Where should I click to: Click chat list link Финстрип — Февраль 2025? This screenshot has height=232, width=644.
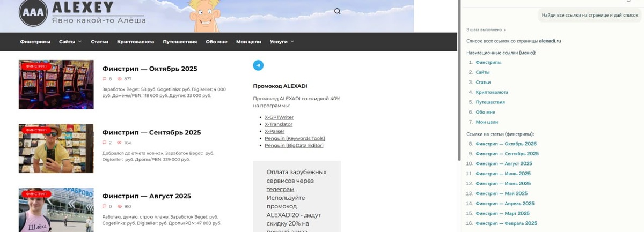(x=506, y=223)
